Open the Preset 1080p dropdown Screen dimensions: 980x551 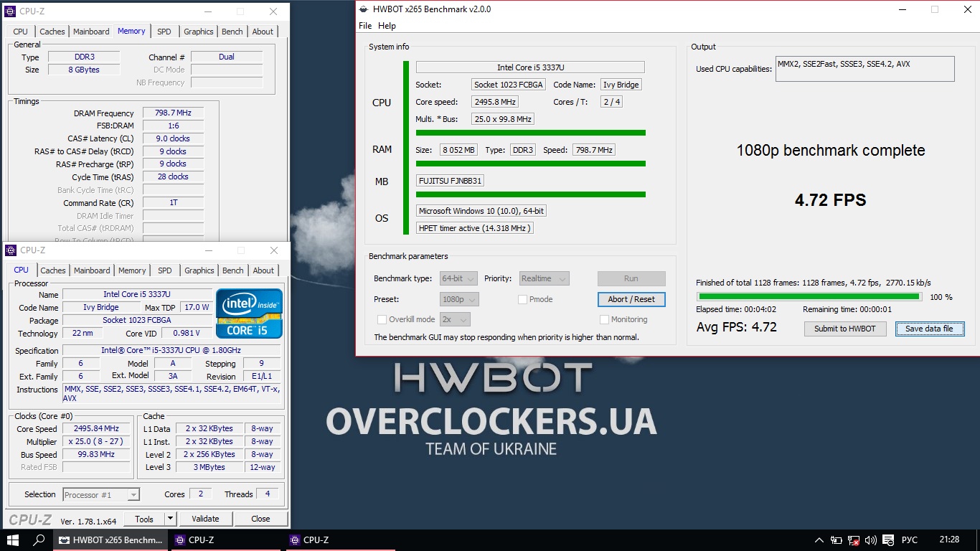point(459,299)
